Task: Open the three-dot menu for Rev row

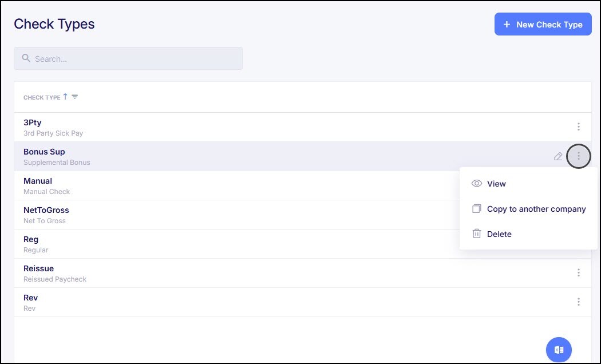Action: [579, 302]
